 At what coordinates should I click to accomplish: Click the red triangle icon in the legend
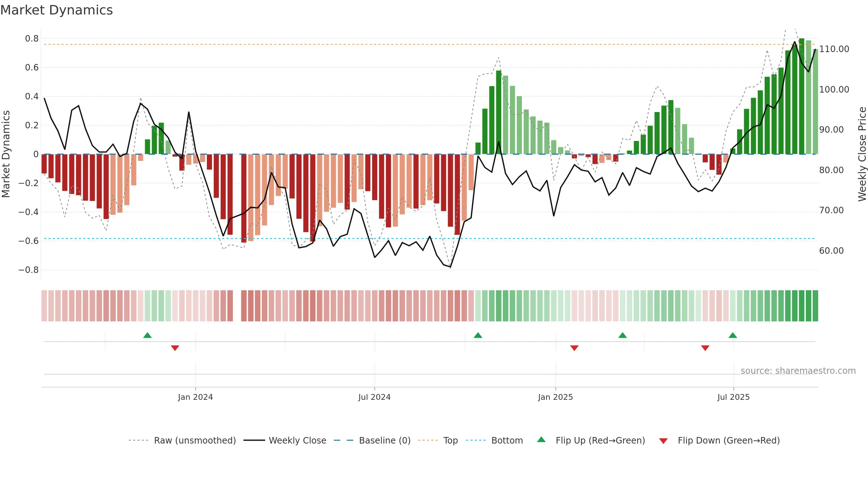click(663, 441)
